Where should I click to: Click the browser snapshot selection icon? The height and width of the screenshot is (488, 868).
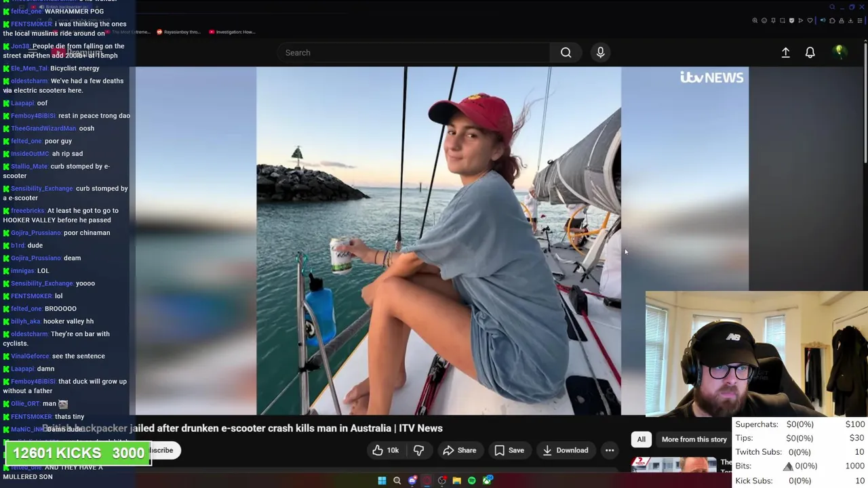(x=783, y=20)
